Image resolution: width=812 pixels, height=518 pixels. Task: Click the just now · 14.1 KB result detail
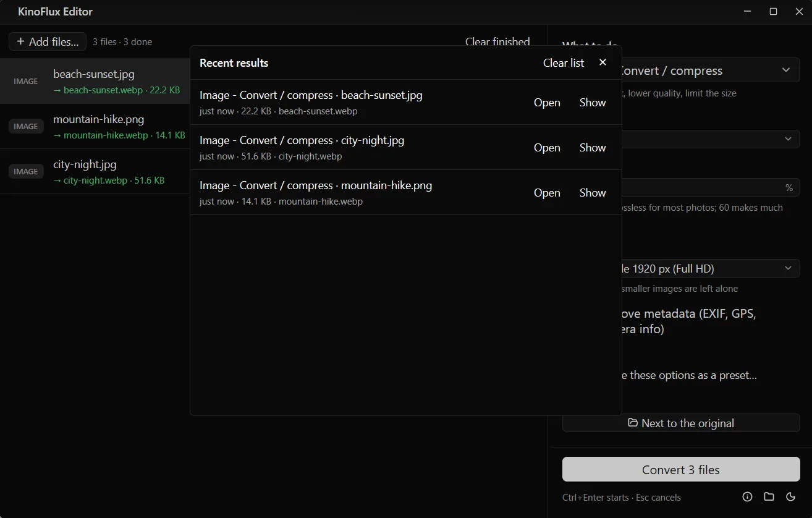pos(281,202)
